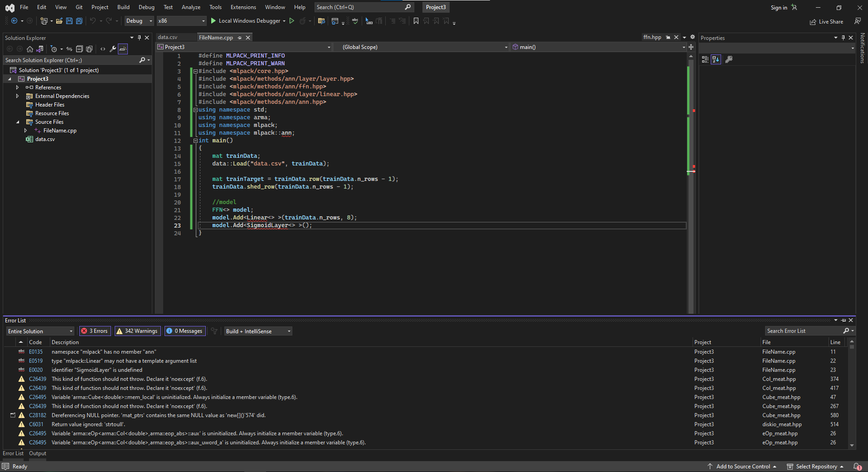Click Show All Files in Solution Explorer
The width and height of the screenshot is (868, 472).
pyautogui.click(x=89, y=49)
